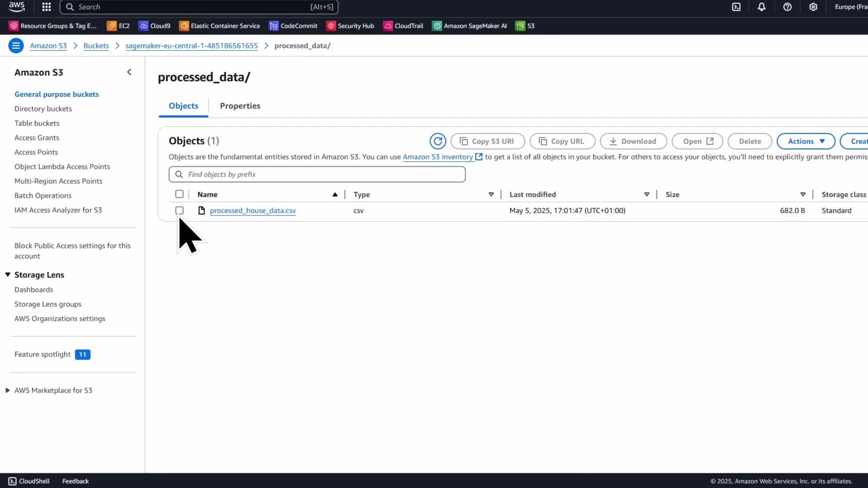Open the Help menu question mark

pyautogui.click(x=788, y=7)
